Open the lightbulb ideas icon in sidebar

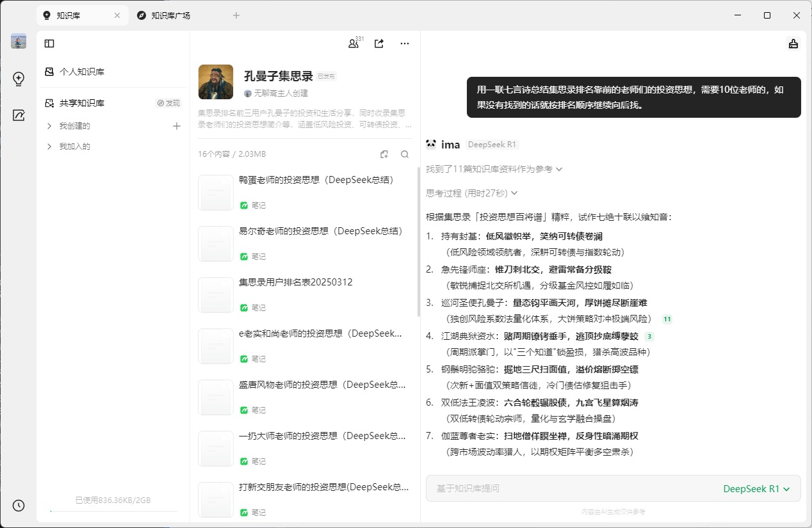pos(19,79)
